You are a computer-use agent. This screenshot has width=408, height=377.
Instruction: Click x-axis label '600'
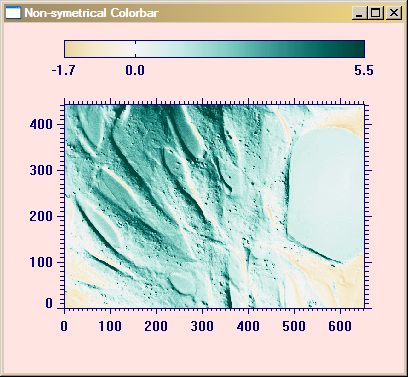tap(340, 326)
